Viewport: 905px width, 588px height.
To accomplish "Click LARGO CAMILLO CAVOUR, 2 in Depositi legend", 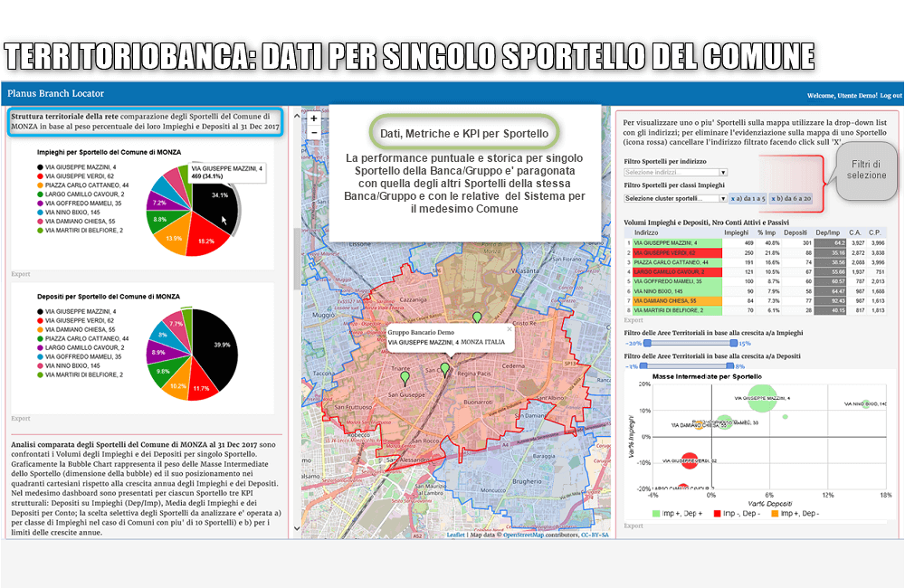I will [x=81, y=347].
